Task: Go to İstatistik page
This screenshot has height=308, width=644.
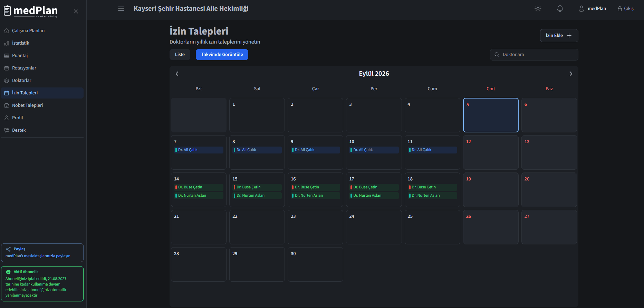Action: coord(42,43)
